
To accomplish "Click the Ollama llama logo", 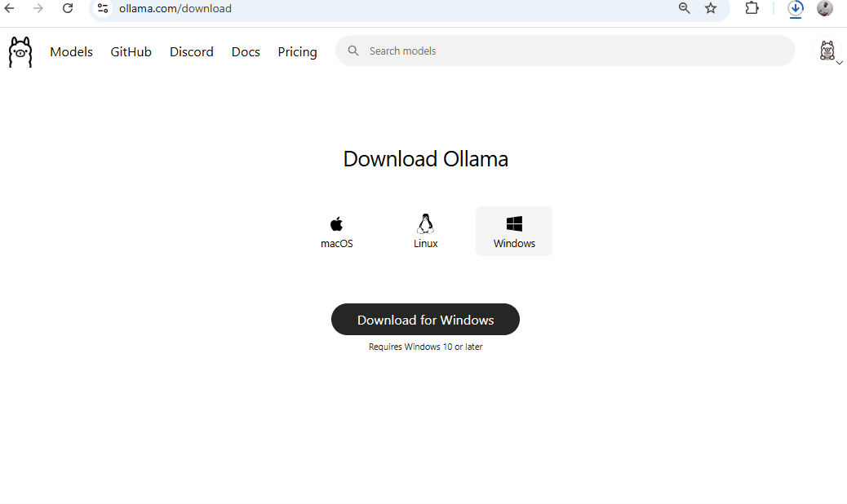I will coord(20,51).
